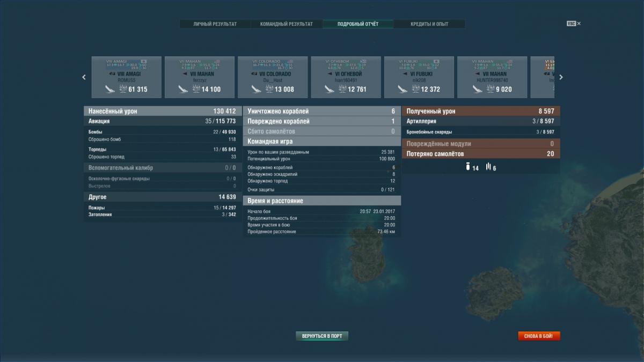Click the class icon next to VI FUBUKI
Screen dimensions: 644x362
pos(406,74)
